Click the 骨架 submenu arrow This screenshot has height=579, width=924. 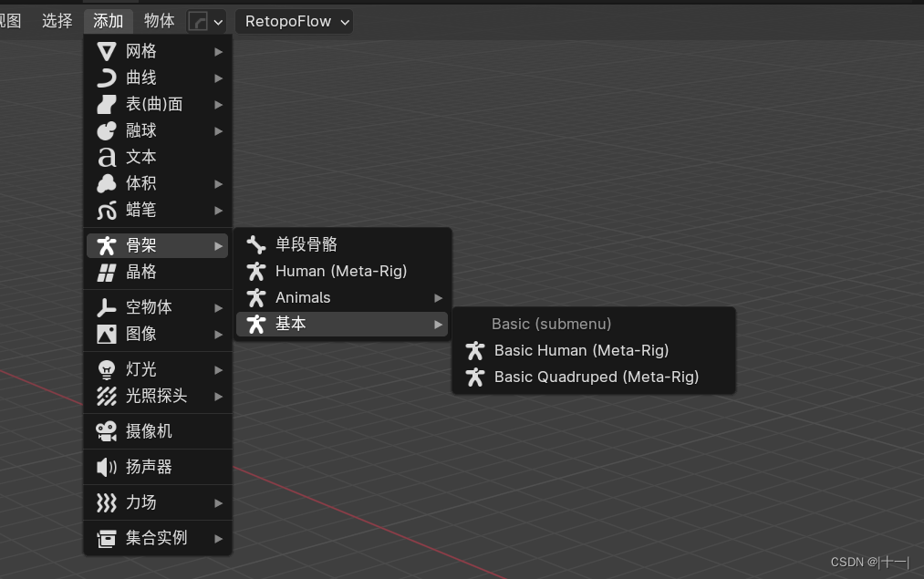pyautogui.click(x=219, y=246)
